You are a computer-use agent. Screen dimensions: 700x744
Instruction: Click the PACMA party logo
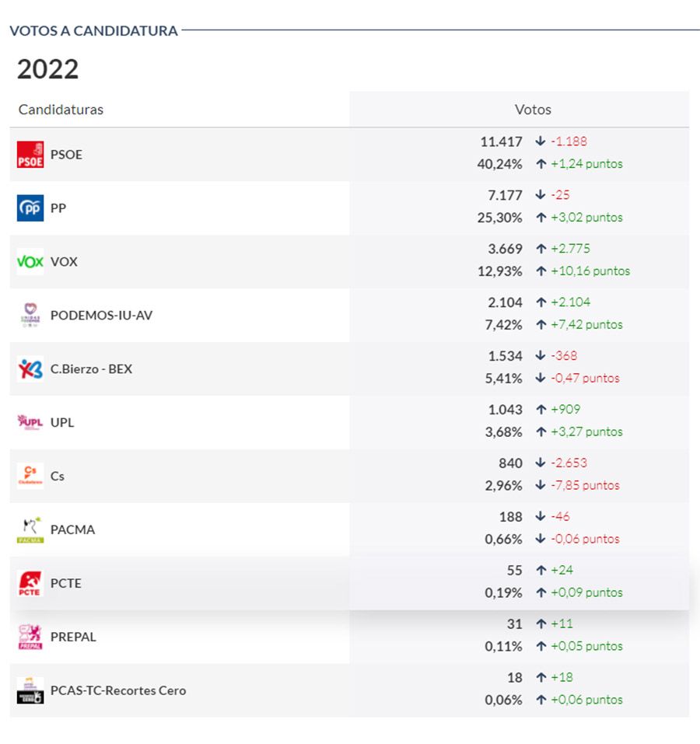pyautogui.click(x=30, y=529)
